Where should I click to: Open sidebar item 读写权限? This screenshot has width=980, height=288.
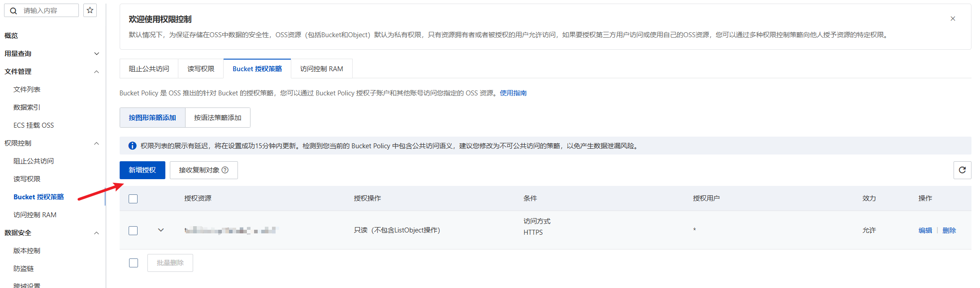click(27, 179)
